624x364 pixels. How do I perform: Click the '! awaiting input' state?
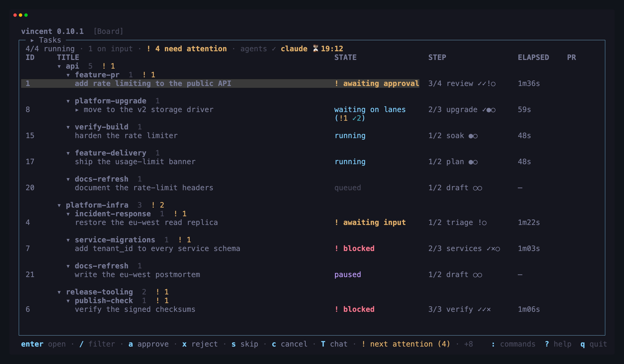coord(370,223)
